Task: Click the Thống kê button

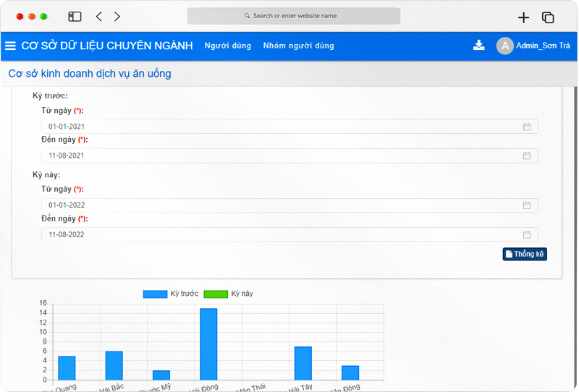Action: (x=524, y=254)
